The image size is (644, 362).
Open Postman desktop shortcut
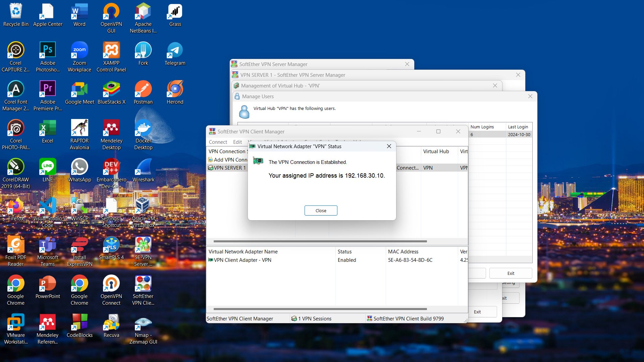143,93
